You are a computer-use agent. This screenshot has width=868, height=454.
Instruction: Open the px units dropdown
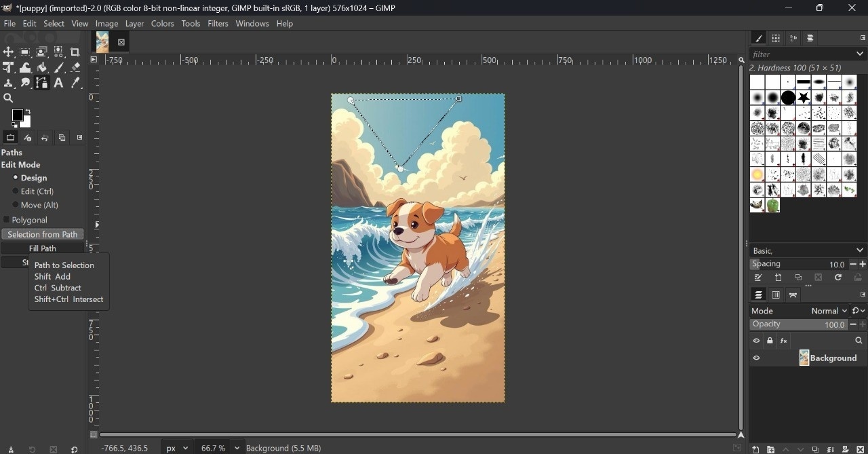point(178,448)
